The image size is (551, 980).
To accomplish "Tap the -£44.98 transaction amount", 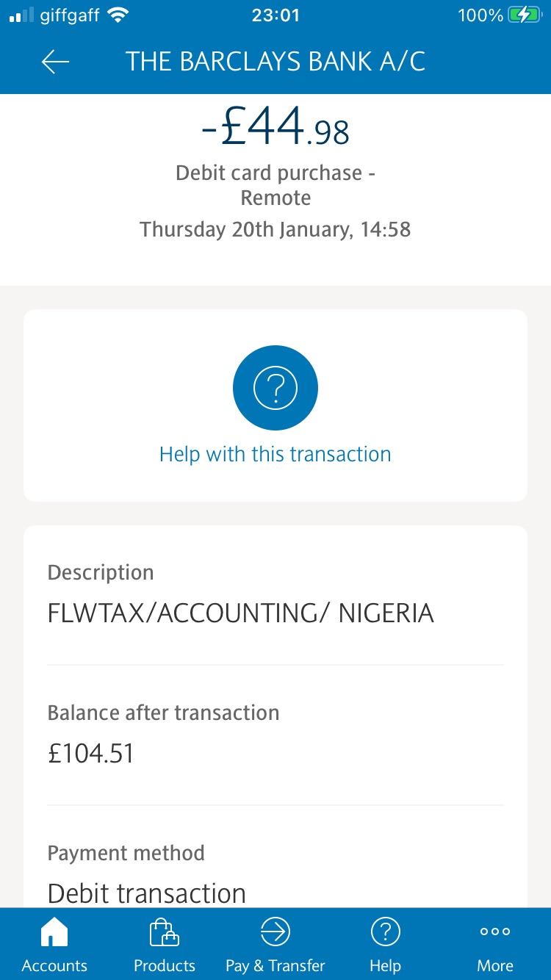I will pos(275,127).
